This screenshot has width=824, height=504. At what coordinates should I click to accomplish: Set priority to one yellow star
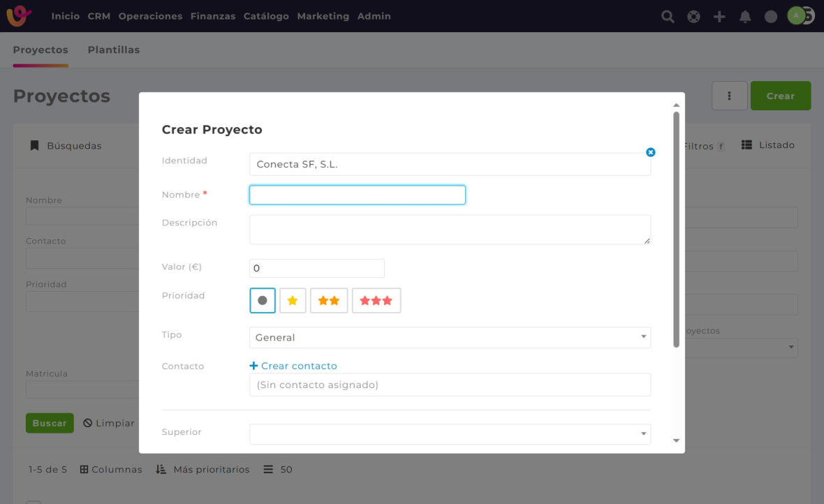point(293,301)
